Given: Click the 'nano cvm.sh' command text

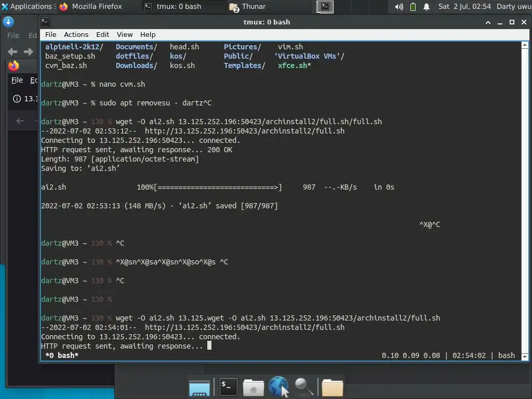Looking at the screenshot, I should pyautogui.click(x=122, y=84).
